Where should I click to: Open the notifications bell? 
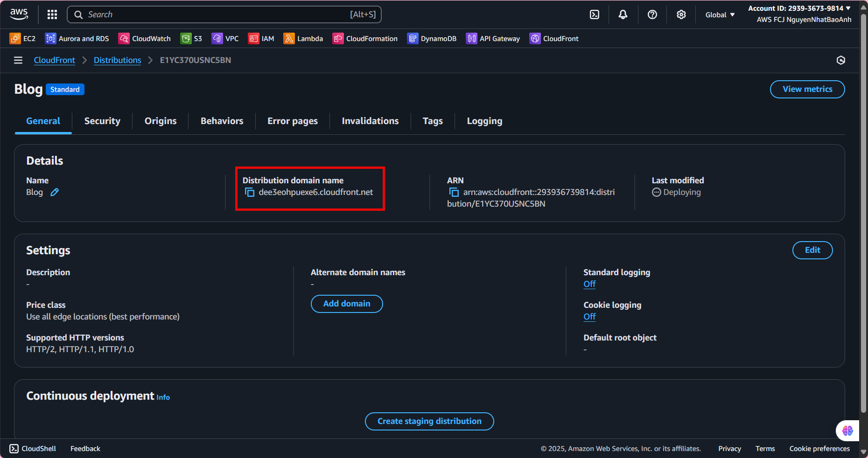623,14
